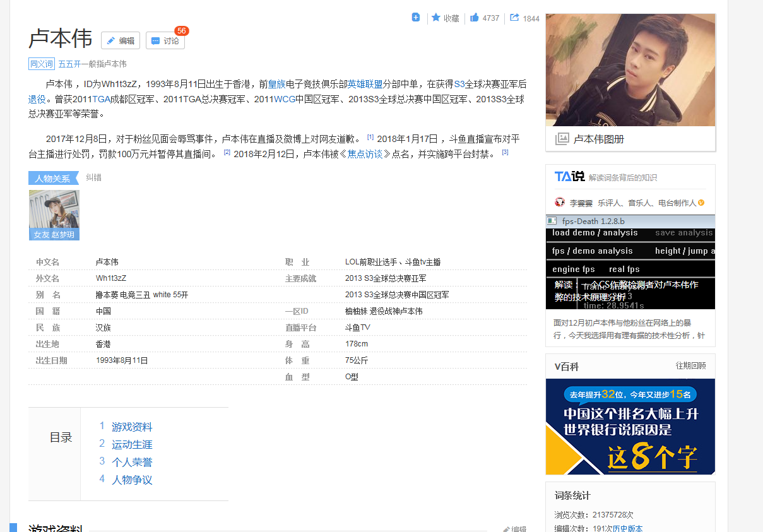This screenshot has height=532, width=763.
Task: Click the 卢本伟图册 album icon
Action: click(562, 139)
